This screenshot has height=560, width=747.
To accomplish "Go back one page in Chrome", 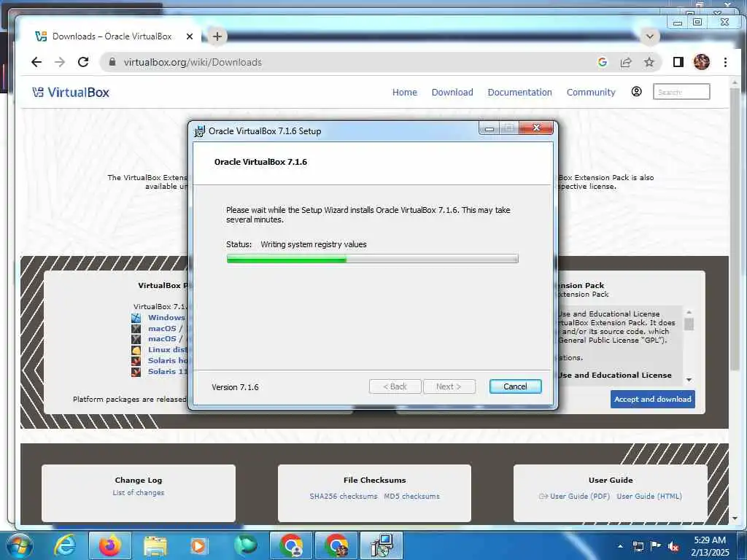I will click(36, 62).
